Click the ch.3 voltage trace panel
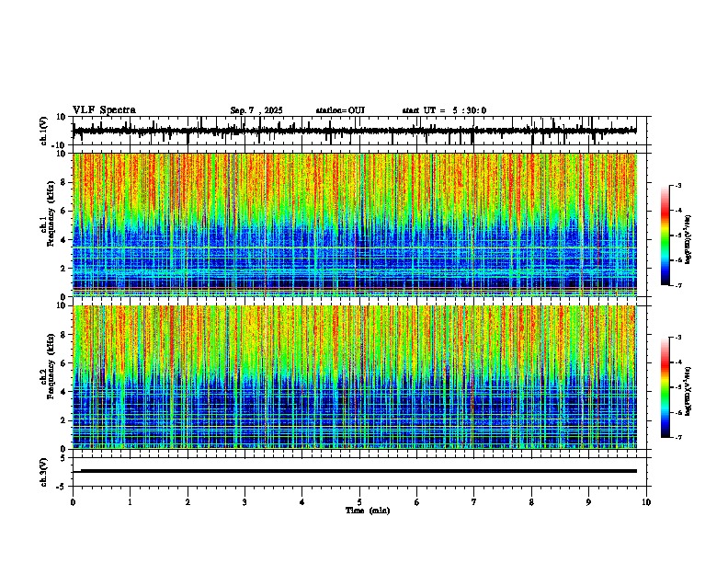The image size is (728, 563). [359, 472]
